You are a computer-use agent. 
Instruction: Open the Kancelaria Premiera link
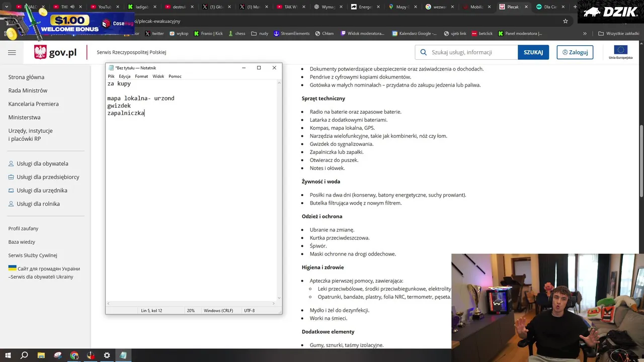point(33,104)
